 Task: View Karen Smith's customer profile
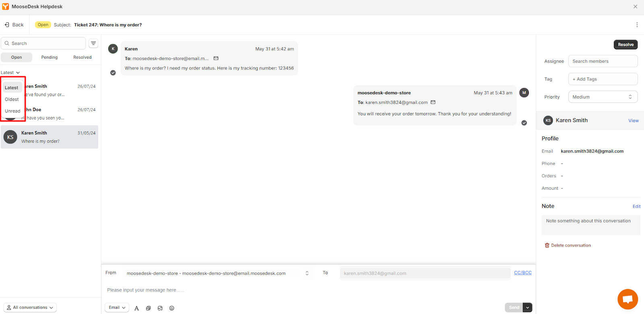tap(634, 121)
